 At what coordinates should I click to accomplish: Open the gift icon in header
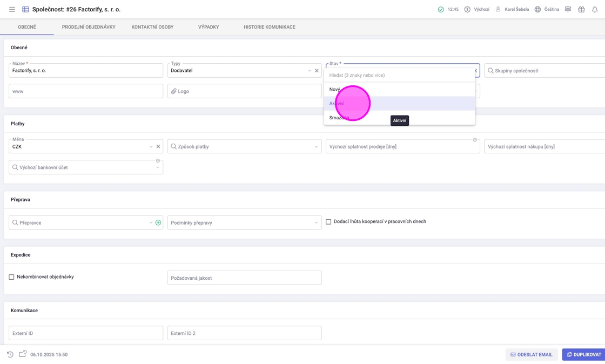[581, 9]
